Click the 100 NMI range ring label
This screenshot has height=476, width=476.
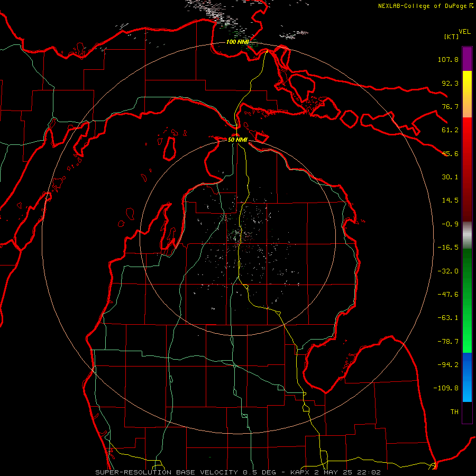point(237,42)
